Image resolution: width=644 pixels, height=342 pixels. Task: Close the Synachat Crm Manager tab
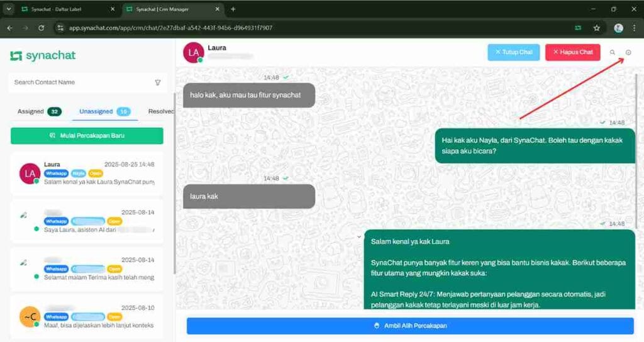(x=217, y=9)
